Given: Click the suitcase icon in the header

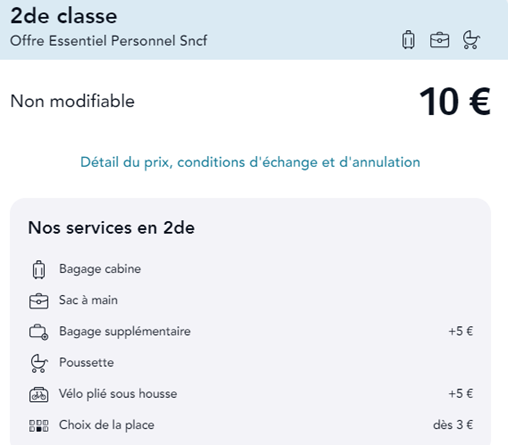Looking at the screenshot, I should click(x=408, y=40).
